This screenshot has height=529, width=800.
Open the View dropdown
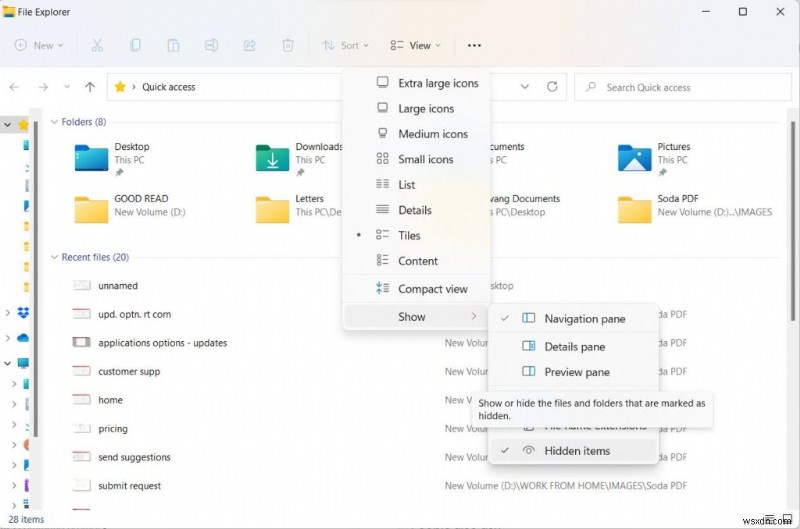coord(415,45)
